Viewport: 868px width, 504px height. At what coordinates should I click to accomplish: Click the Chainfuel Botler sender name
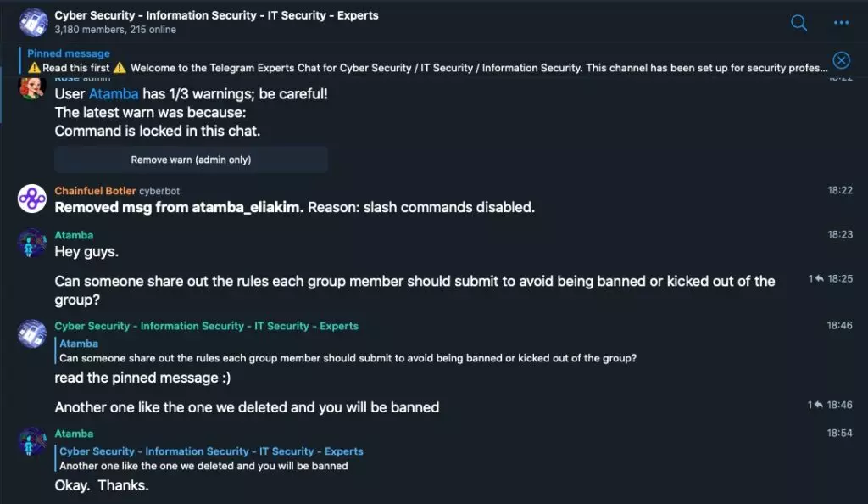click(95, 191)
